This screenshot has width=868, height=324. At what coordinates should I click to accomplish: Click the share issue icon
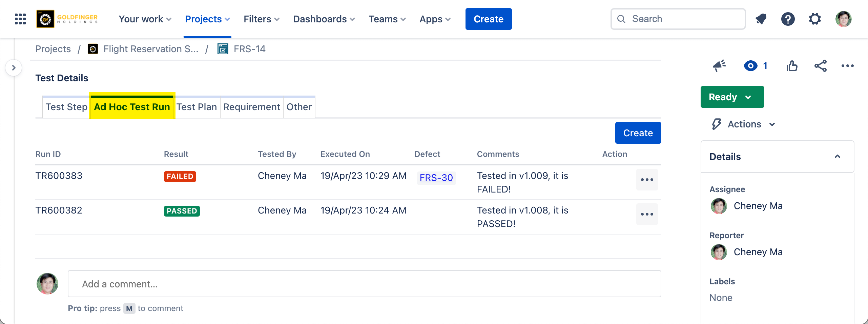click(820, 66)
